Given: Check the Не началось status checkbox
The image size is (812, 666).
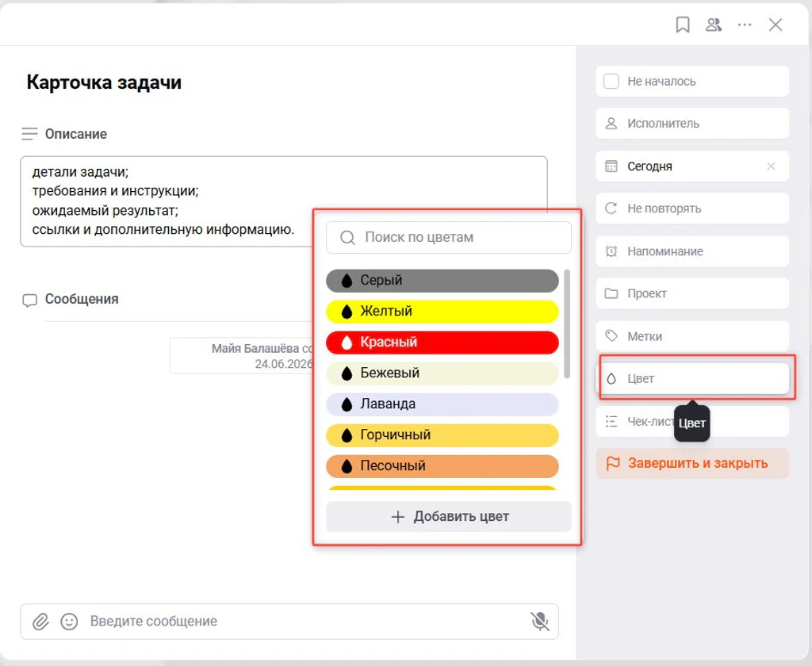Looking at the screenshot, I should (x=611, y=82).
